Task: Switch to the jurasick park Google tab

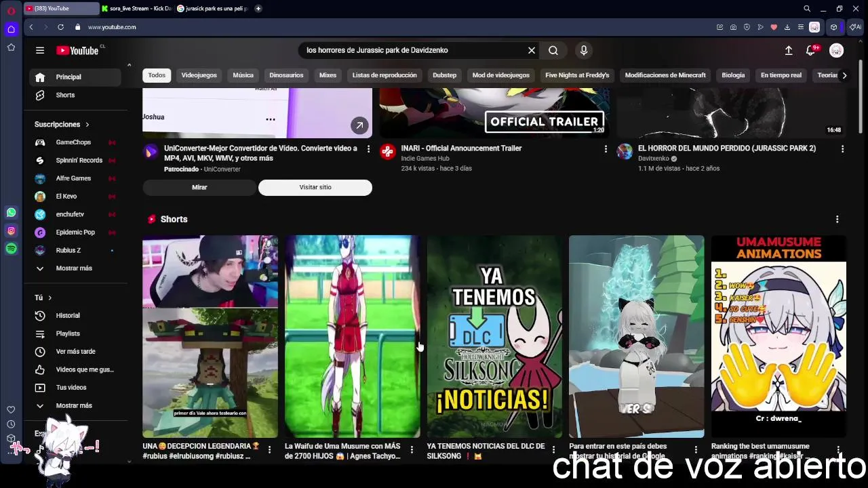Action: click(x=212, y=9)
